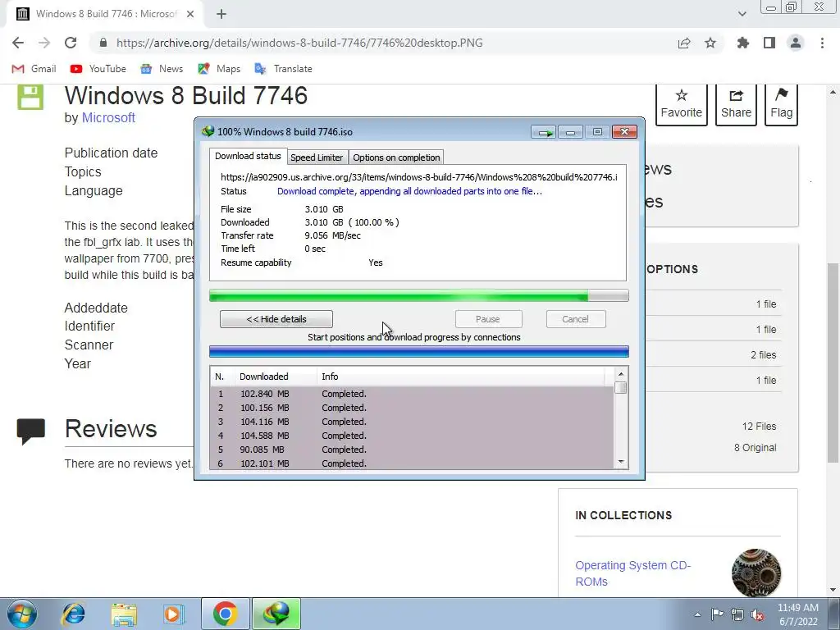
Task: Click the reviews speech bubble icon
Action: [31, 431]
